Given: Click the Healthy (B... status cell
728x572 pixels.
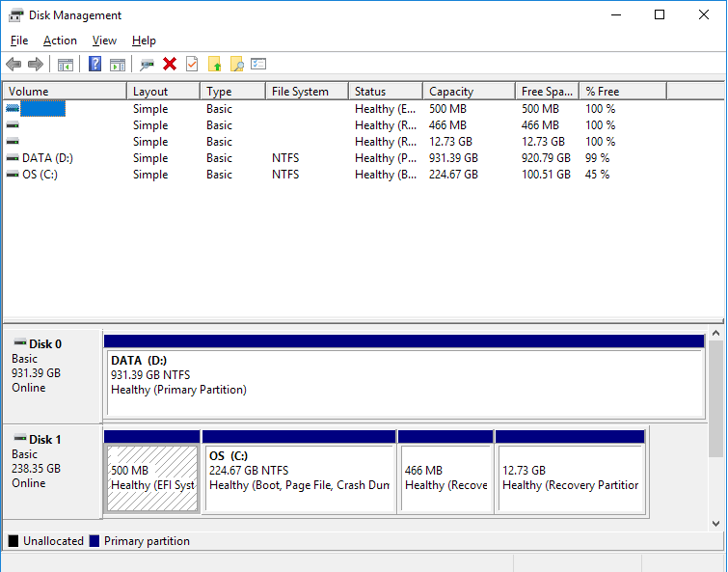Looking at the screenshot, I should pos(386,175).
